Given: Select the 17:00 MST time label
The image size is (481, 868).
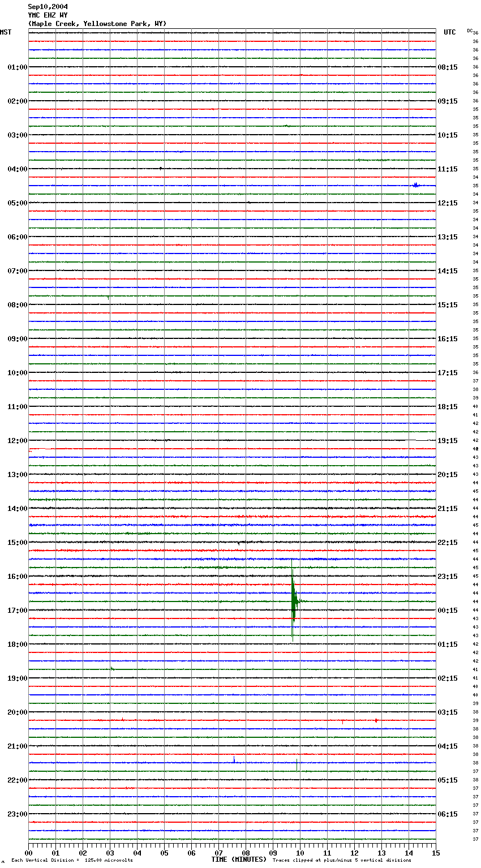Looking at the screenshot, I should tap(18, 611).
